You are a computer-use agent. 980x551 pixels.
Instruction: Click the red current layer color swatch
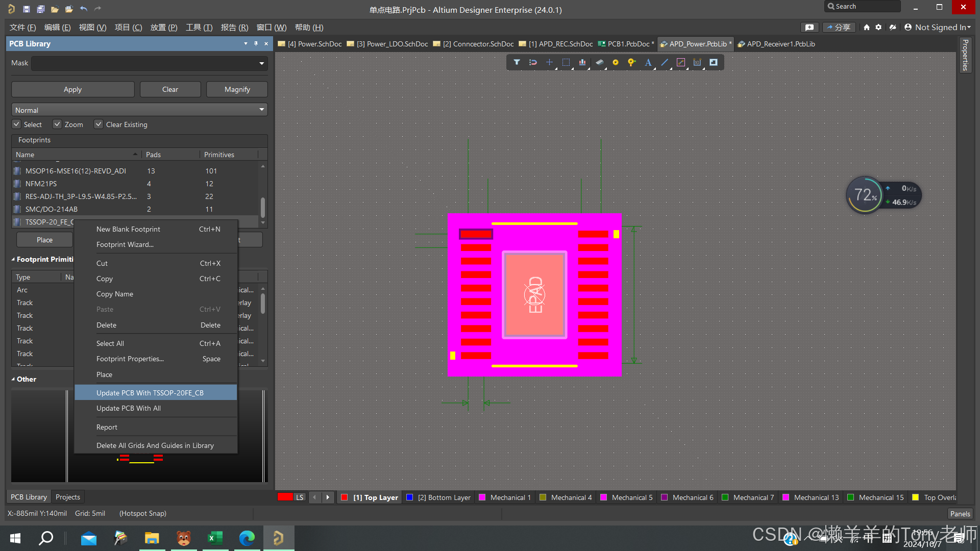pos(285,497)
